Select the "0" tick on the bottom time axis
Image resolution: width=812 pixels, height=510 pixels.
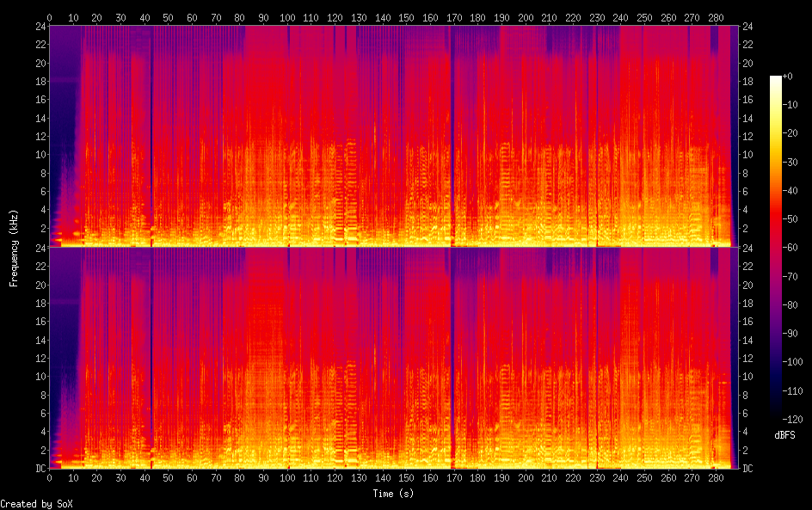50,478
